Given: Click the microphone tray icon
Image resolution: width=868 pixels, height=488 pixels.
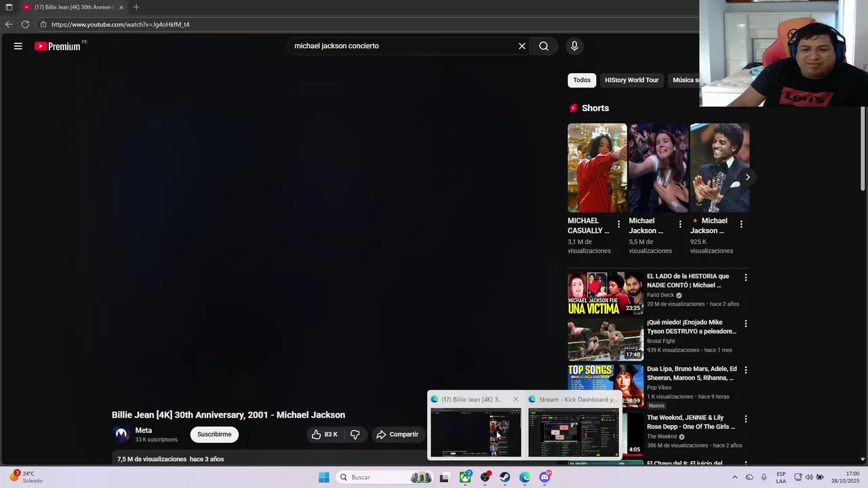Looking at the screenshot, I should click(764, 477).
